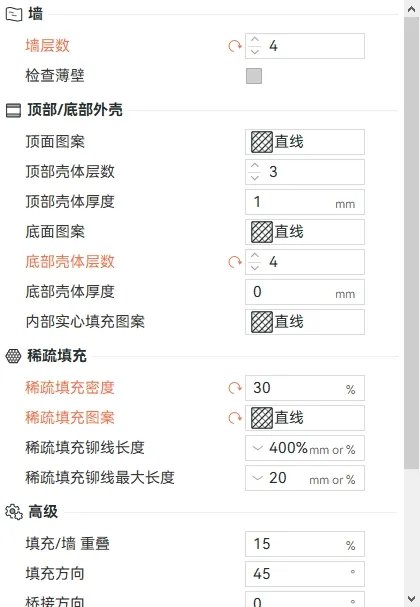Click the 填充/墙 重叠 percentage field
420x607 pixels.
(305, 544)
